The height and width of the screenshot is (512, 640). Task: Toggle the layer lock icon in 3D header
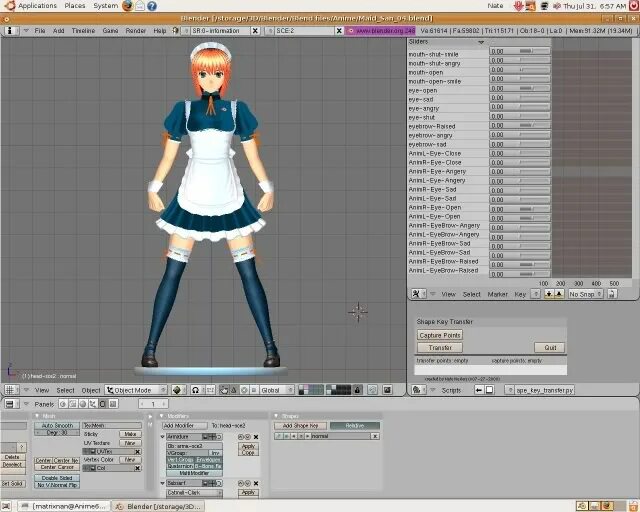coord(358,390)
